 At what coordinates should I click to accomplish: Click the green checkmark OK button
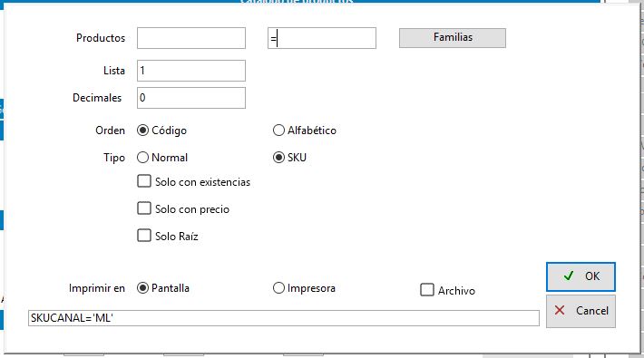click(x=581, y=276)
